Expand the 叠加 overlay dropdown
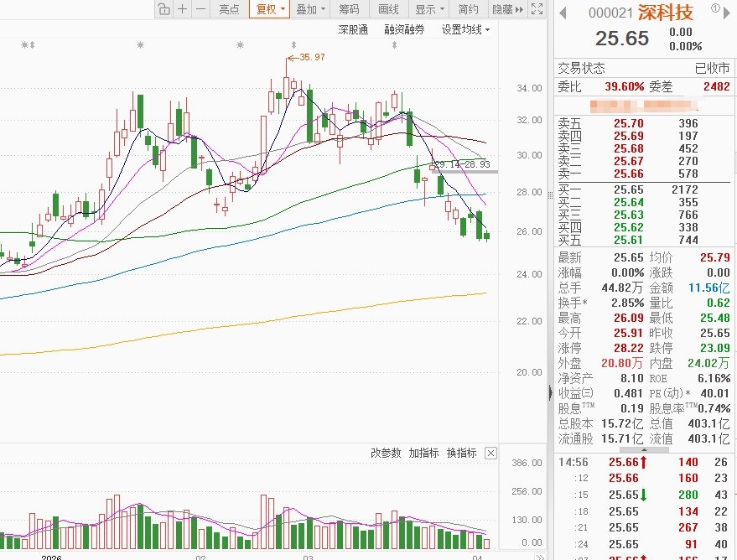The height and width of the screenshot is (560, 737). coord(310,9)
